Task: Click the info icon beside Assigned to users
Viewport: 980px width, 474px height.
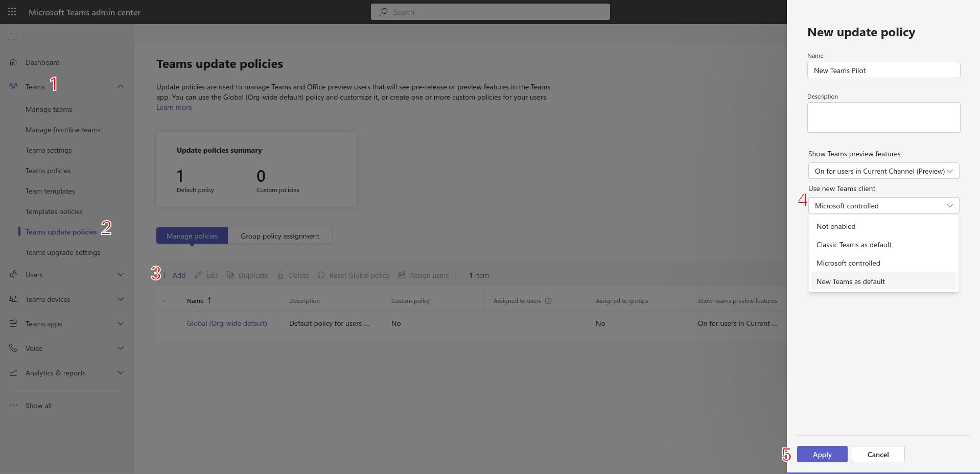Action: pos(548,301)
